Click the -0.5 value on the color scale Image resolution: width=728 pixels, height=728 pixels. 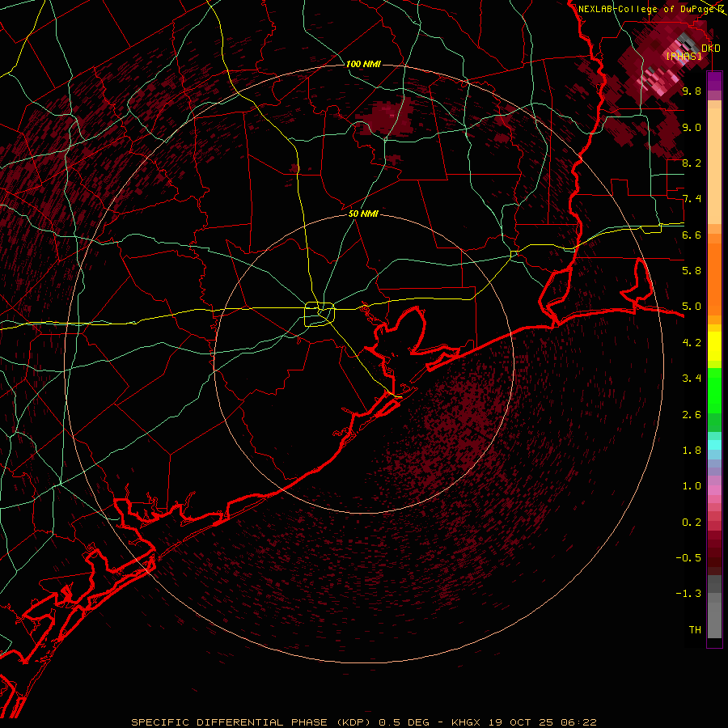point(688,558)
